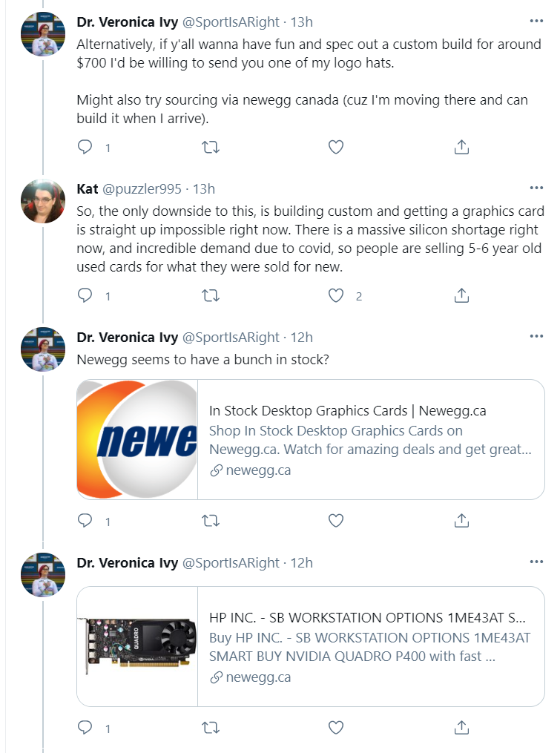The width and height of the screenshot is (560, 753).
Task: Open more options on Kat's tweet
Action: click(536, 188)
